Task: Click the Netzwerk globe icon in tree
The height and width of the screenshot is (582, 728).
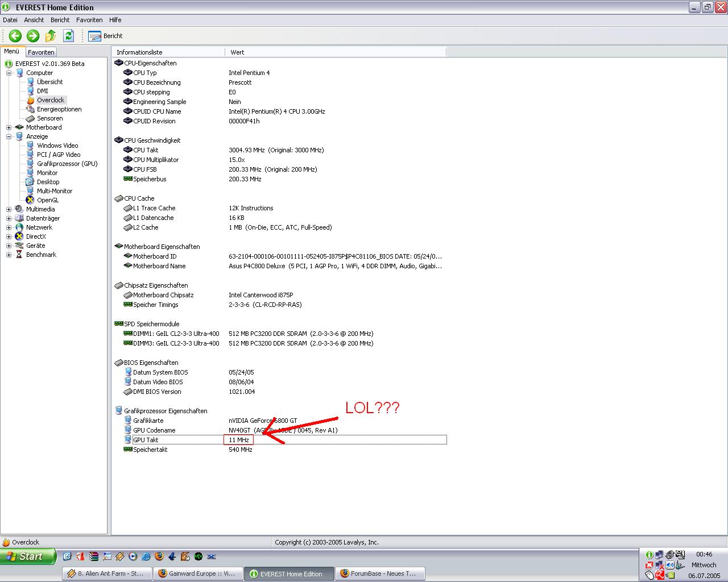Action: [x=19, y=227]
